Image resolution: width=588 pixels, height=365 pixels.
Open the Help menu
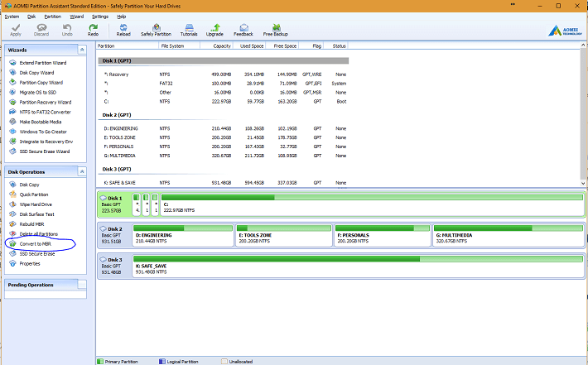(122, 17)
